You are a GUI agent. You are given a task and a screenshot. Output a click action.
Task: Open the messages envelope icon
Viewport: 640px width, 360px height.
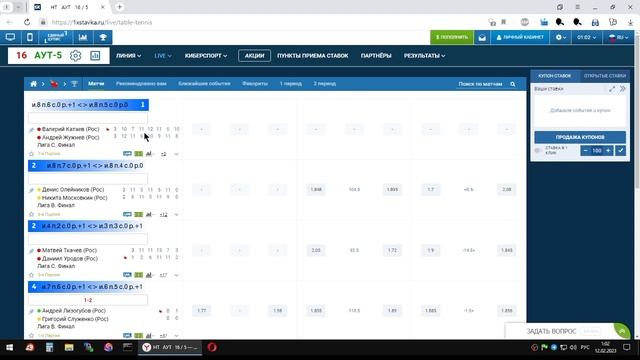click(482, 37)
